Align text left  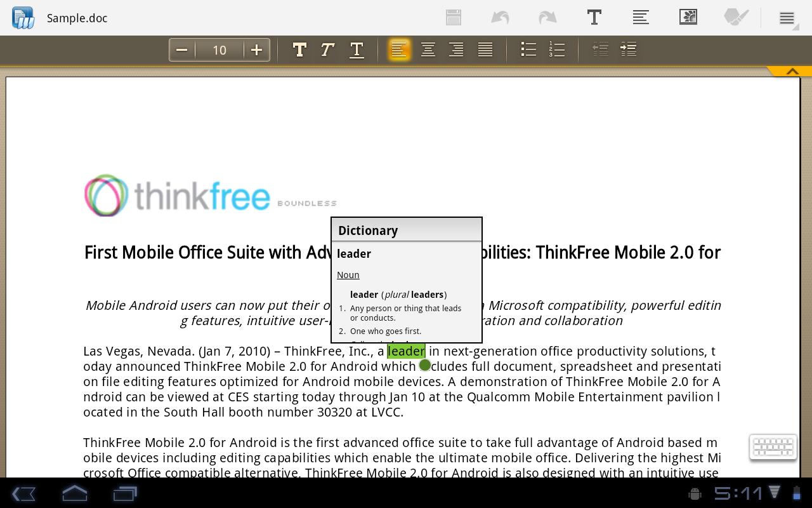click(x=399, y=50)
